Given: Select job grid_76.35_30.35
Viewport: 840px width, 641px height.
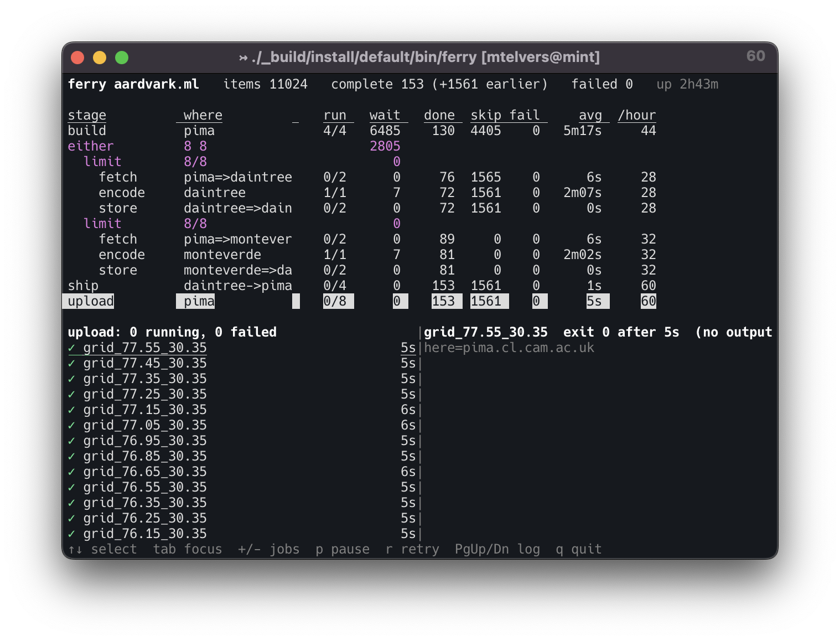Looking at the screenshot, I should click(242, 503).
